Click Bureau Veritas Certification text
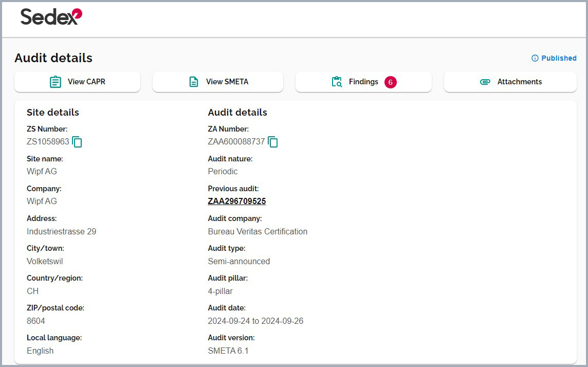 pyautogui.click(x=258, y=232)
